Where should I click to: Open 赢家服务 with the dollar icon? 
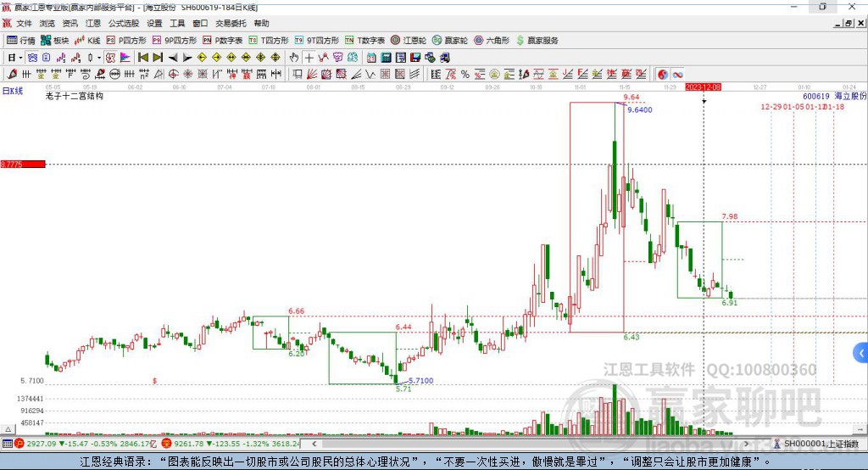click(537, 41)
